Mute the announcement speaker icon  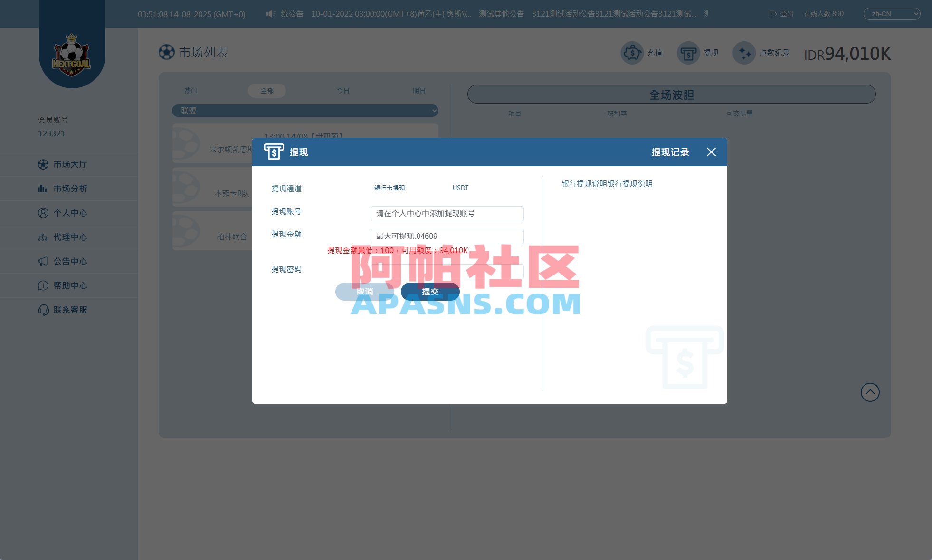point(270,14)
